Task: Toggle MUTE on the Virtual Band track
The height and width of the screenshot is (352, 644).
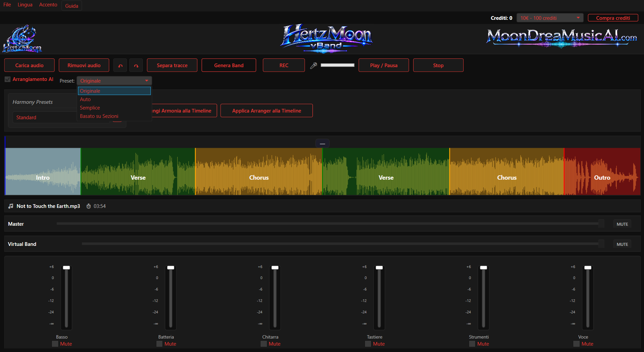Action: pos(622,244)
